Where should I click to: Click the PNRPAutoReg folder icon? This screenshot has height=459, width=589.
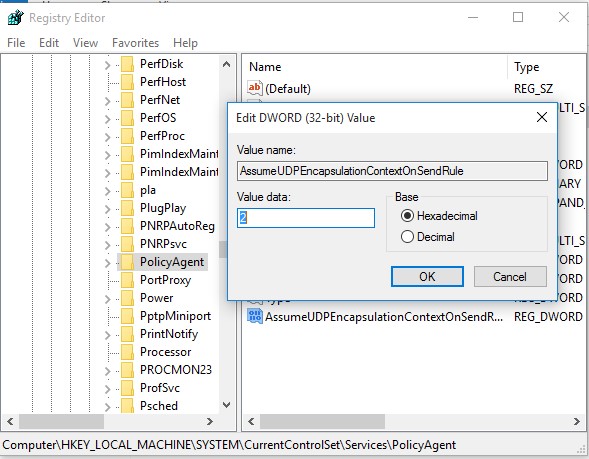click(127, 226)
